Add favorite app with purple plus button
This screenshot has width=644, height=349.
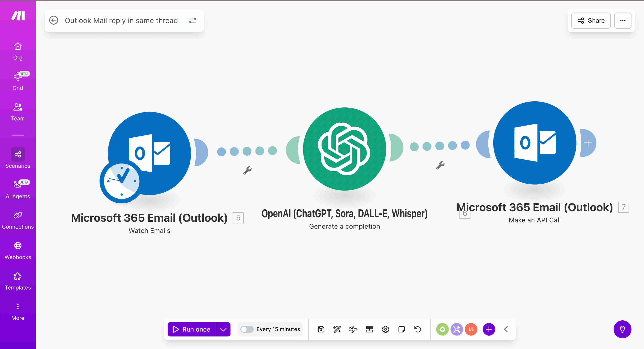(489, 329)
